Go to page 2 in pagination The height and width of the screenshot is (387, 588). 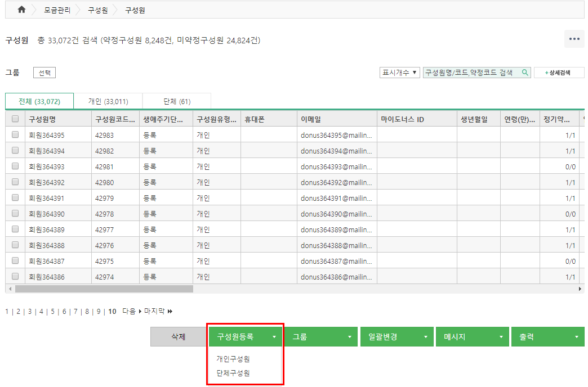[x=19, y=312]
